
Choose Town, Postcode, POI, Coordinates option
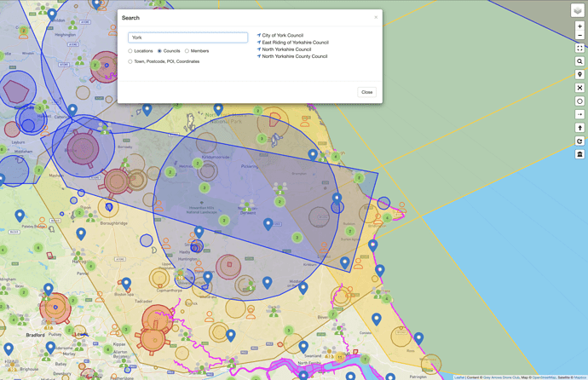click(130, 61)
